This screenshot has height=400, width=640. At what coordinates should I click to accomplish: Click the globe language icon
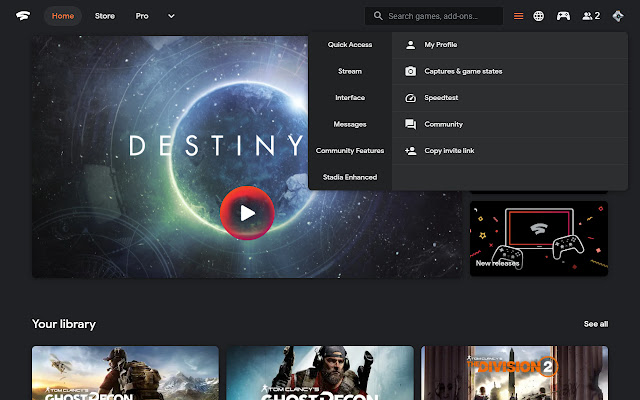tap(539, 16)
